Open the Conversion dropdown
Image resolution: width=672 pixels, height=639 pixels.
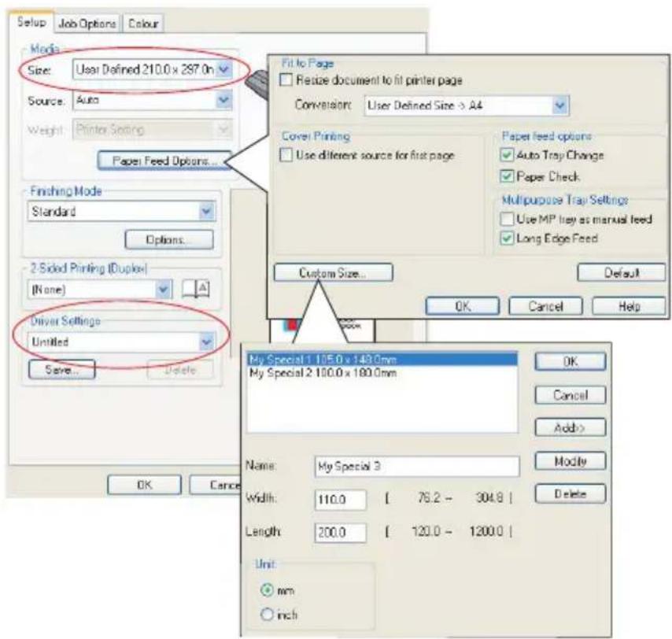tap(467, 105)
